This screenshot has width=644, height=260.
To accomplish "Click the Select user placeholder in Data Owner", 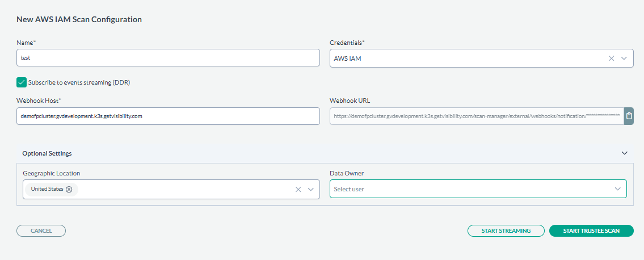I will 349,189.
